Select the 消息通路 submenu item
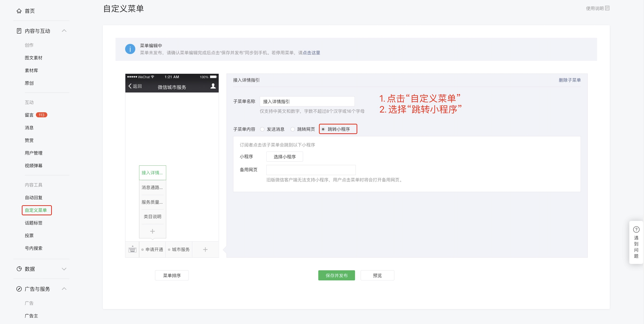Screen dimensions: 644x324 (152, 187)
